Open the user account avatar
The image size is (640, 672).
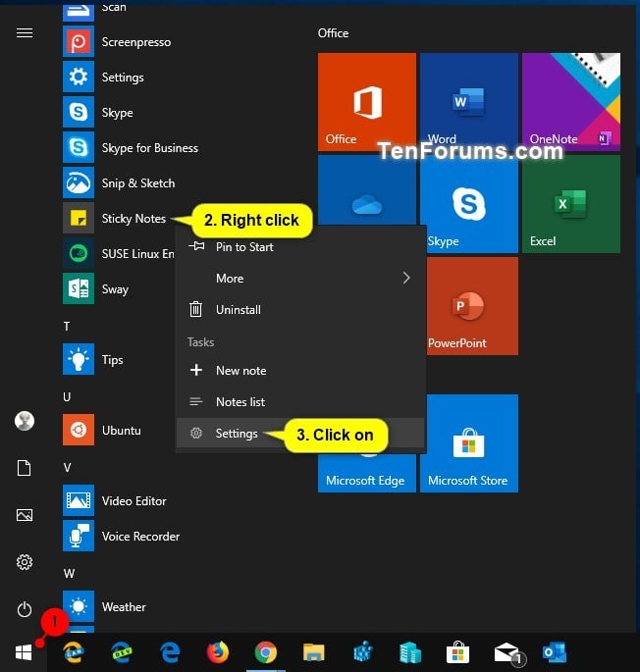tap(25, 421)
